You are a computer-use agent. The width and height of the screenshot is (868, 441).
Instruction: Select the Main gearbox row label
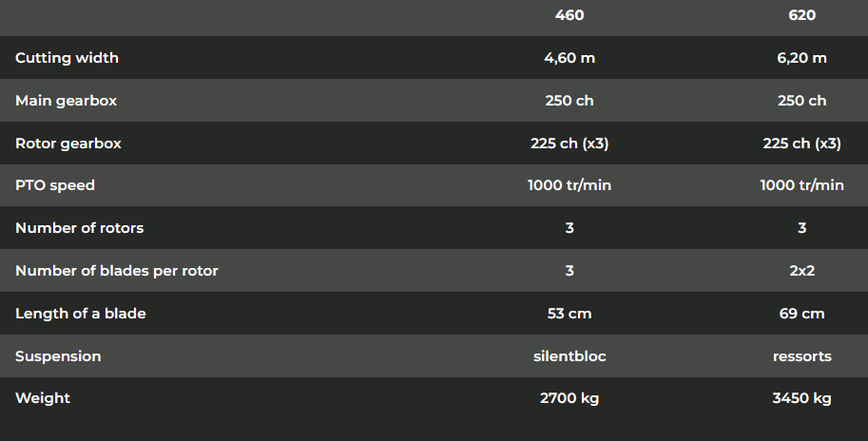tap(66, 101)
